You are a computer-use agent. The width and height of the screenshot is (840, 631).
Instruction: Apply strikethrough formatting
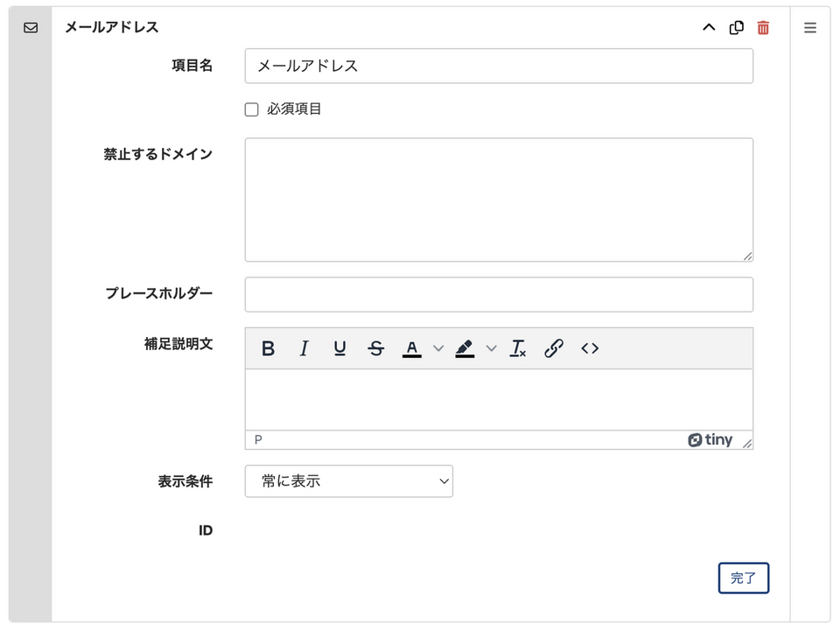tap(376, 348)
